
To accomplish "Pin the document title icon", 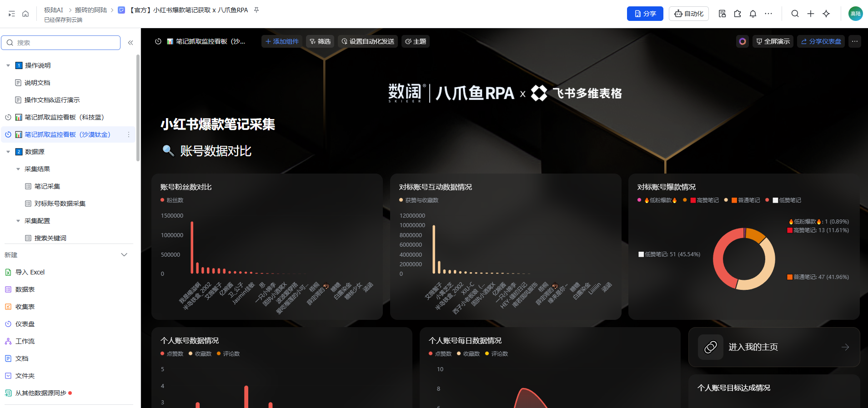I will point(256,10).
